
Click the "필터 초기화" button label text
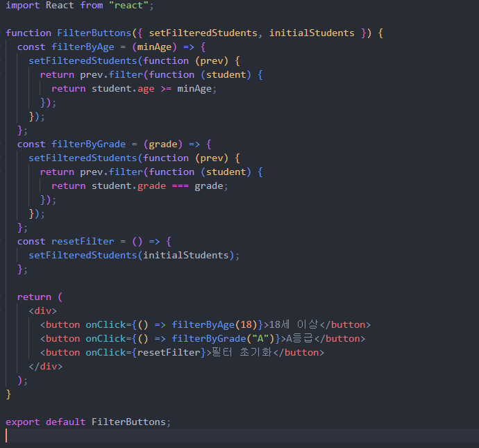coord(242,352)
